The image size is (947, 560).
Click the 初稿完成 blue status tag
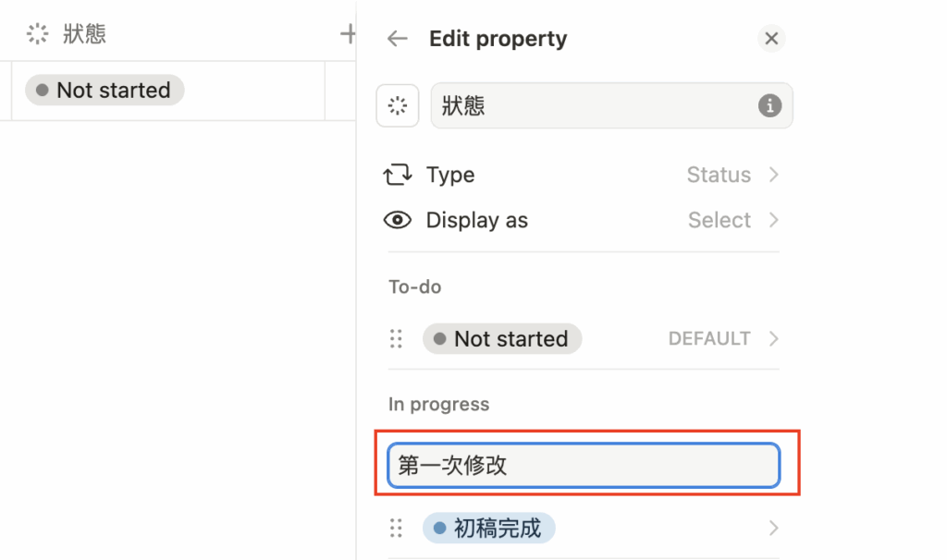tap(488, 529)
